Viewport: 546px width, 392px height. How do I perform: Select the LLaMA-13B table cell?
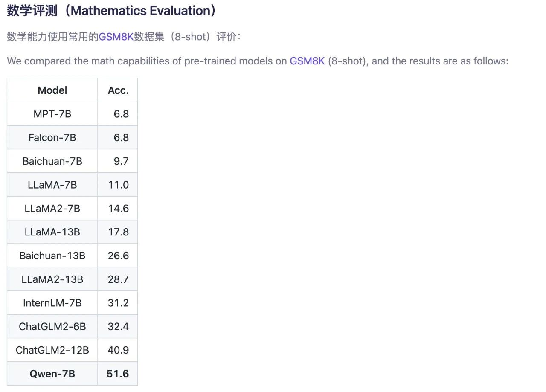52,232
